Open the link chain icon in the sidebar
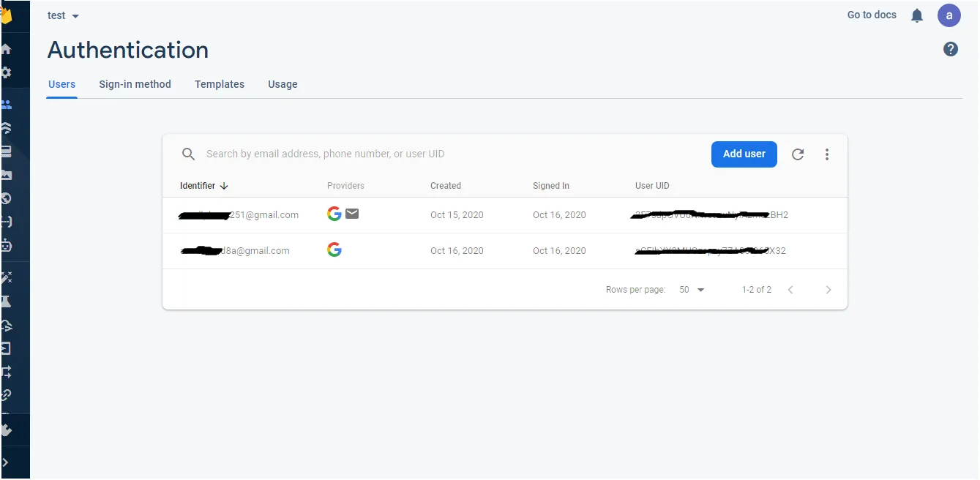This screenshot has width=980, height=480. click(x=6, y=395)
